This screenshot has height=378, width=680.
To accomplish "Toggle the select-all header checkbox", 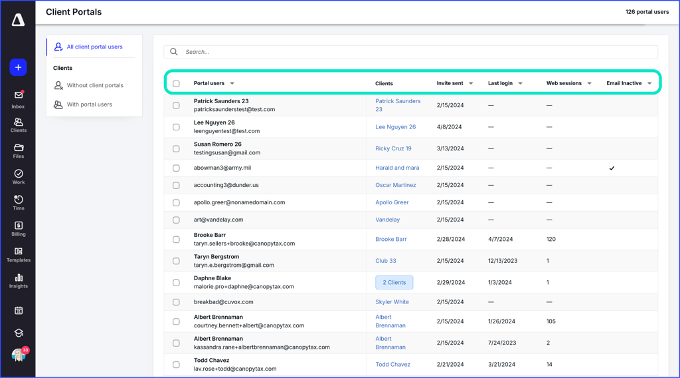I will (x=176, y=83).
